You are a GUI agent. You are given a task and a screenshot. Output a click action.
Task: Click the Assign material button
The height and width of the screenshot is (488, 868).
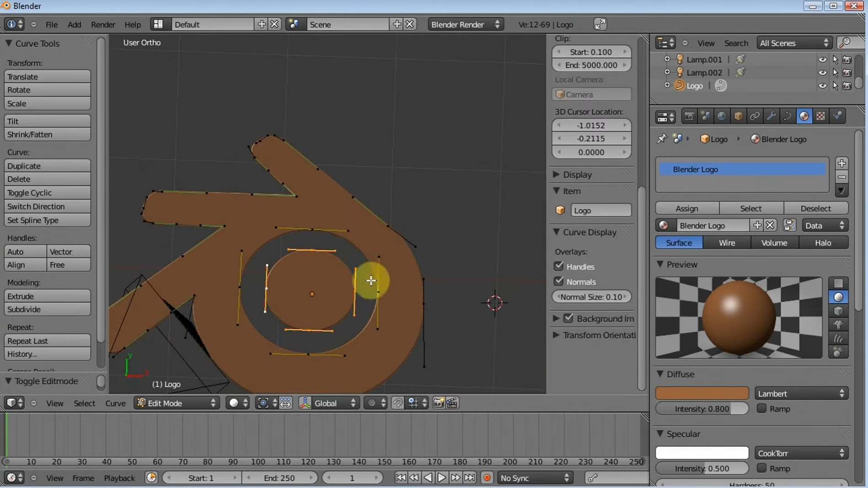tap(687, 208)
